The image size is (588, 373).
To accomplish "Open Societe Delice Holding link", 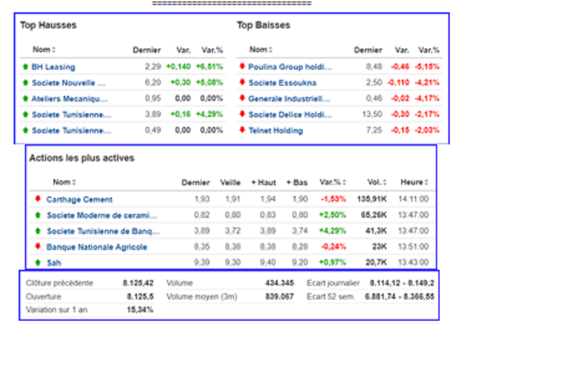I will coord(290,115).
